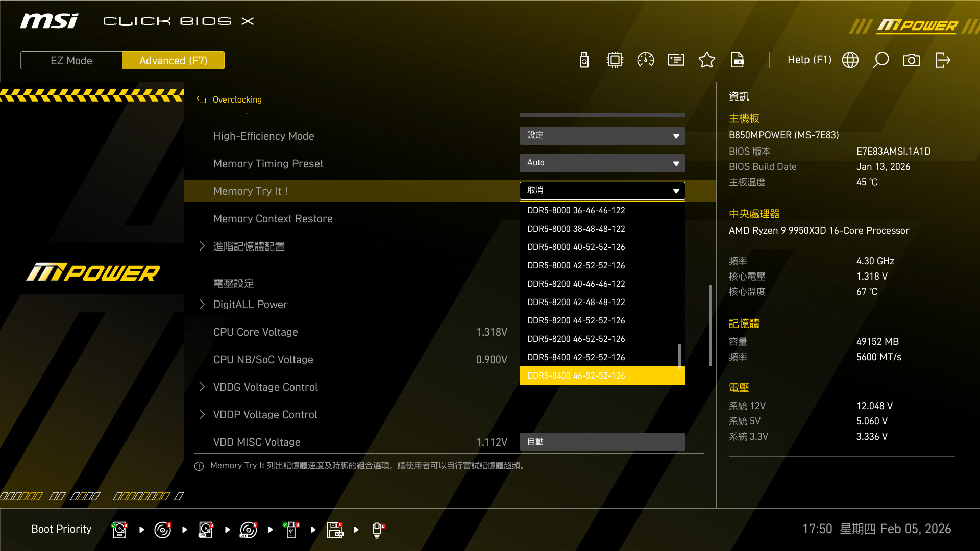
Task: Click the exit door icon
Action: (942, 60)
